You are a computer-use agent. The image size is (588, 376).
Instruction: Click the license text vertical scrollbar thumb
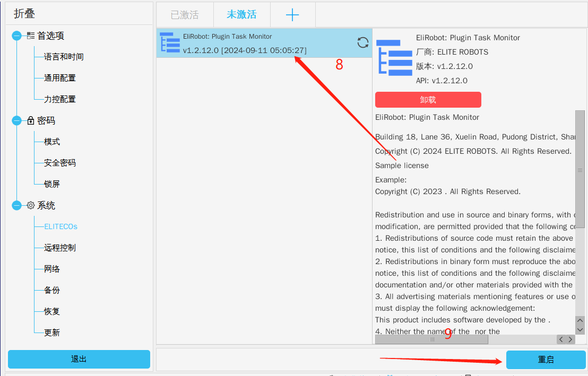[x=580, y=170]
